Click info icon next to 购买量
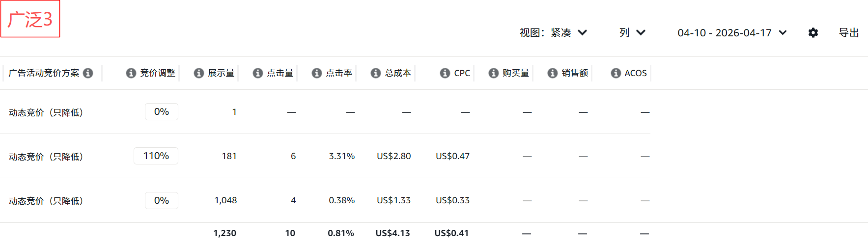This screenshot has height=243, width=868. coord(493,73)
